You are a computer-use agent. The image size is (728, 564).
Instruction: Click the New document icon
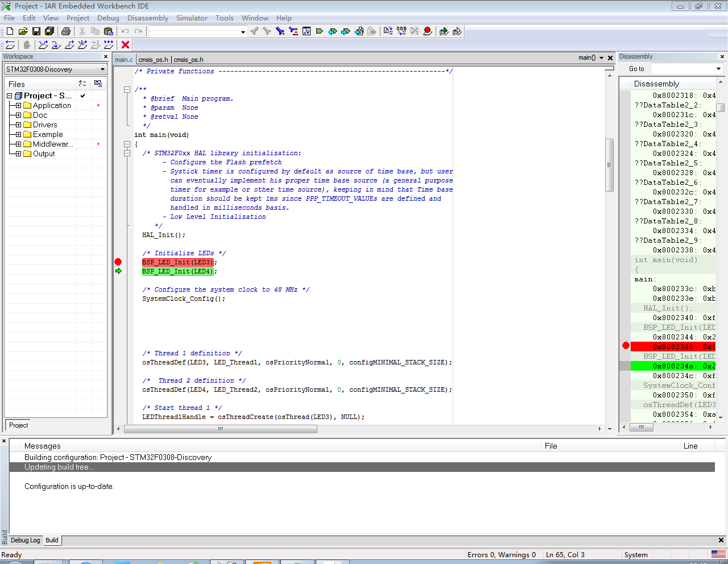tap(10, 31)
